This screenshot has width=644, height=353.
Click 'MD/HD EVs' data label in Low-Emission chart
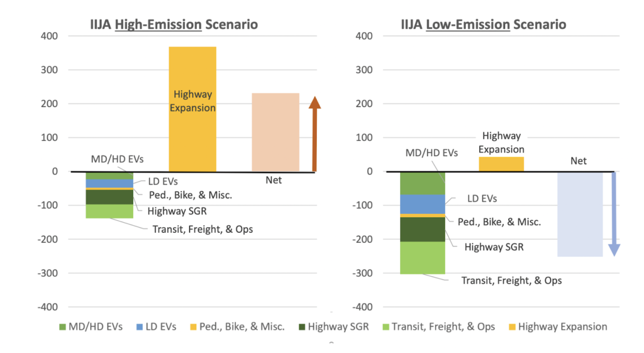[431, 153]
